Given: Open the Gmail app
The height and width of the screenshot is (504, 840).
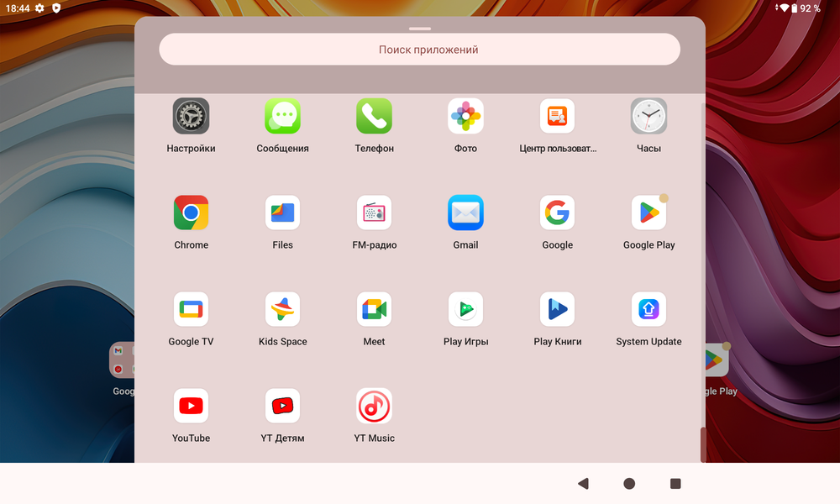Looking at the screenshot, I should 465,213.
